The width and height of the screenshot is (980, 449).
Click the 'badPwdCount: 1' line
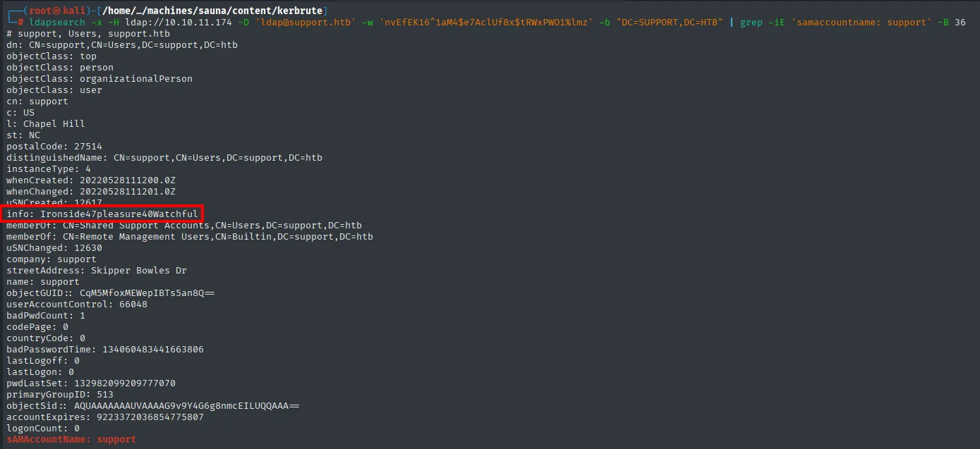tap(46, 316)
